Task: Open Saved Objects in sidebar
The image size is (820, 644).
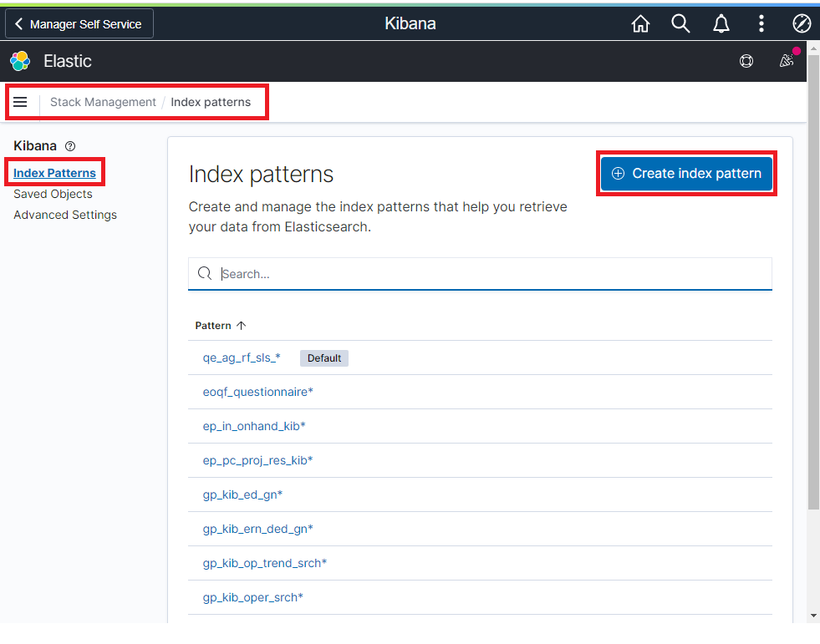Action: click(x=53, y=194)
